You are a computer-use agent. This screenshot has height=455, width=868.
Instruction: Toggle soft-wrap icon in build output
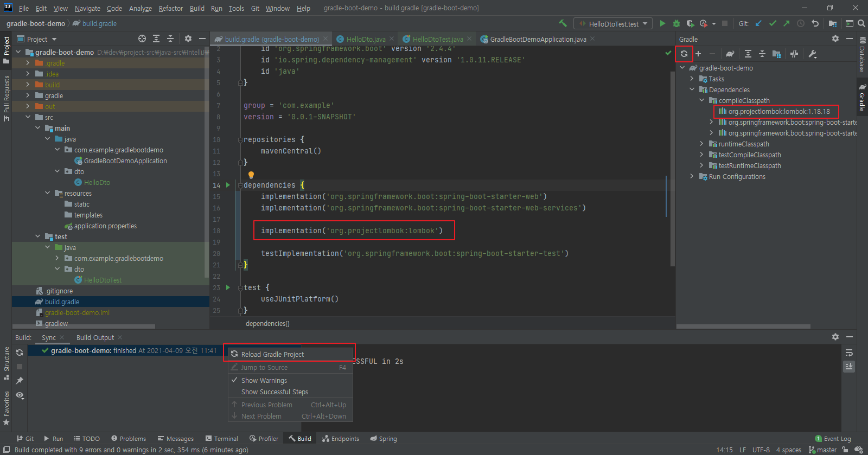(849, 353)
